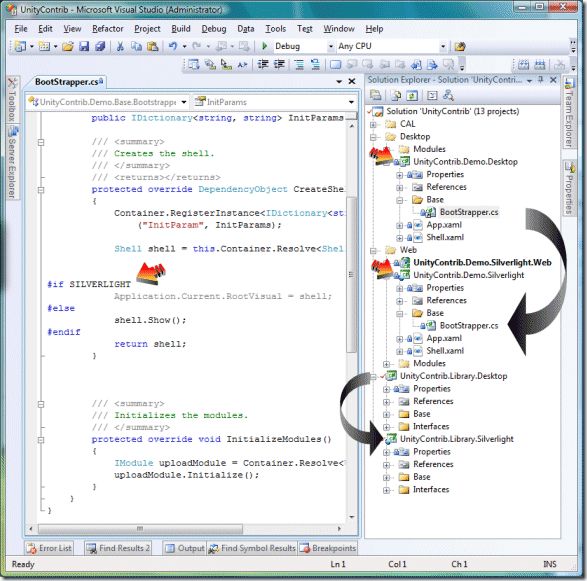Open the Server Explorer side panel
This screenshot has width=587, height=581.
(x=13, y=162)
